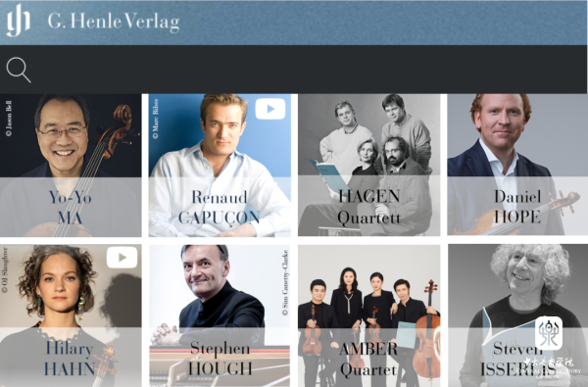Click the G. Henle Verlag logo icon
The image size is (588, 387).
19,22
